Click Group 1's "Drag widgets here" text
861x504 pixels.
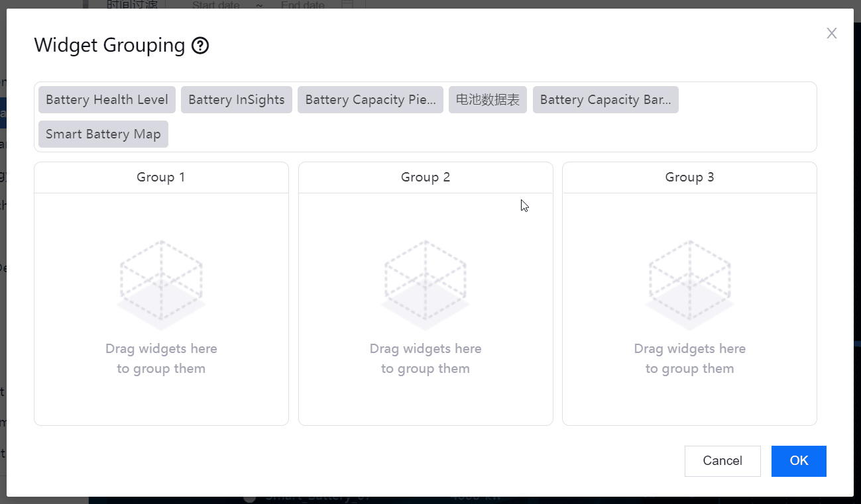pyautogui.click(x=161, y=349)
